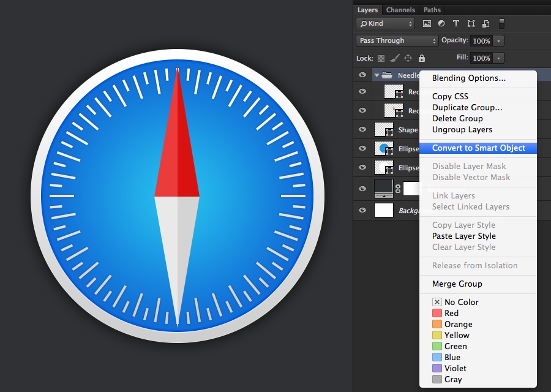Screen dimensions: 551x392
Task: Click the blue Ellipse layer thumbnail
Action: pyautogui.click(x=384, y=148)
